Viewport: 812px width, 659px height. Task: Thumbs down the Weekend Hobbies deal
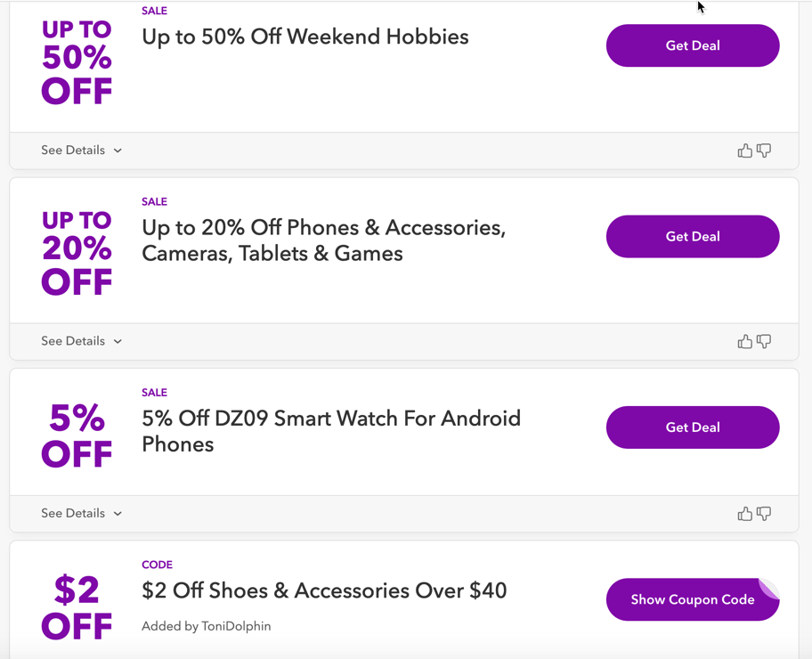tap(764, 151)
